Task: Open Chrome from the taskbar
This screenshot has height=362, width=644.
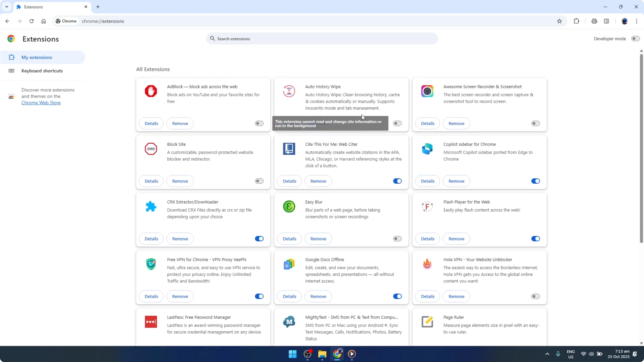Action: click(337, 354)
